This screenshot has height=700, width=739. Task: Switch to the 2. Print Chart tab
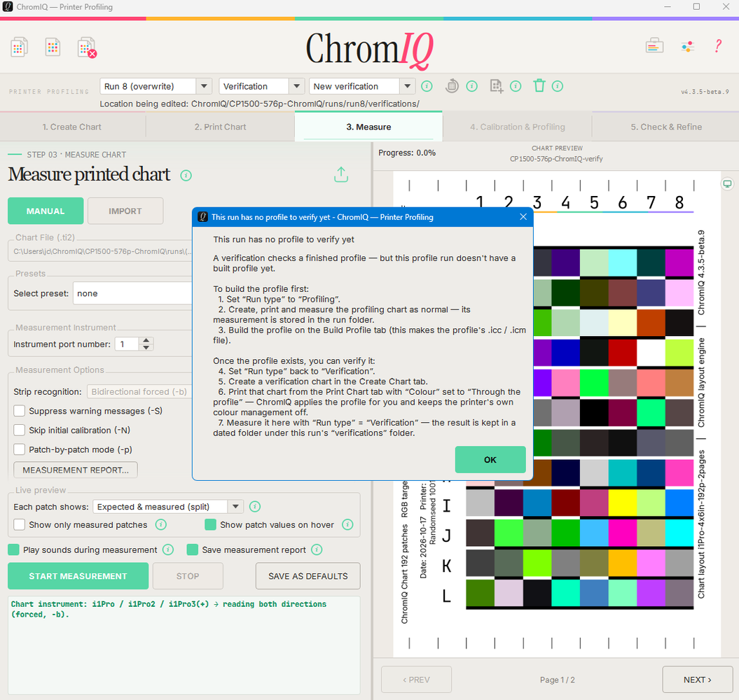click(x=221, y=127)
